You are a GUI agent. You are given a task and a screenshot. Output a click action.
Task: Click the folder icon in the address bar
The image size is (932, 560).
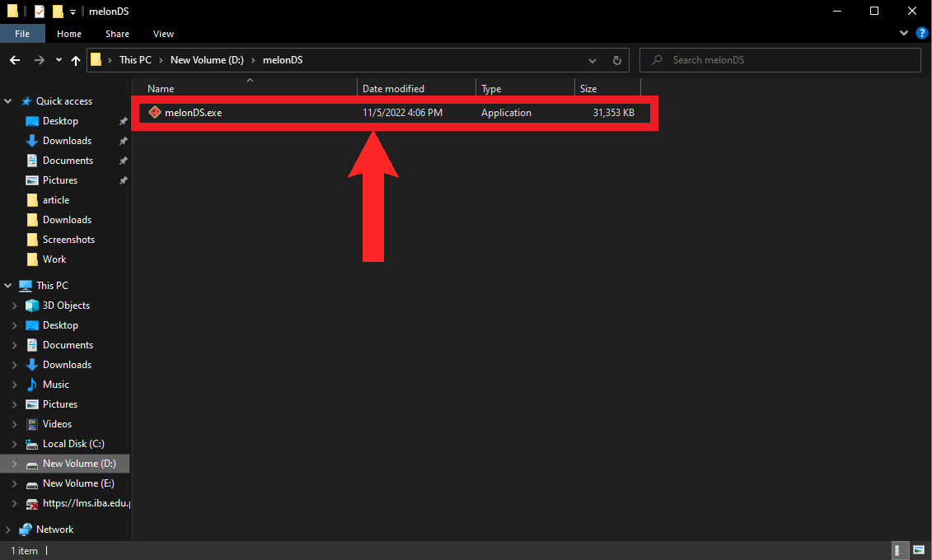(x=96, y=60)
